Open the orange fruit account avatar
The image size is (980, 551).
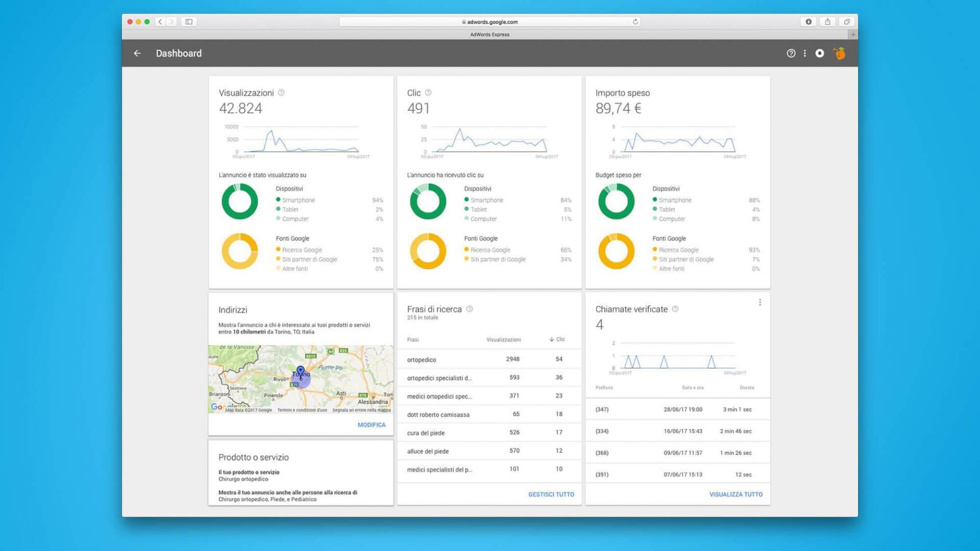pos(839,53)
